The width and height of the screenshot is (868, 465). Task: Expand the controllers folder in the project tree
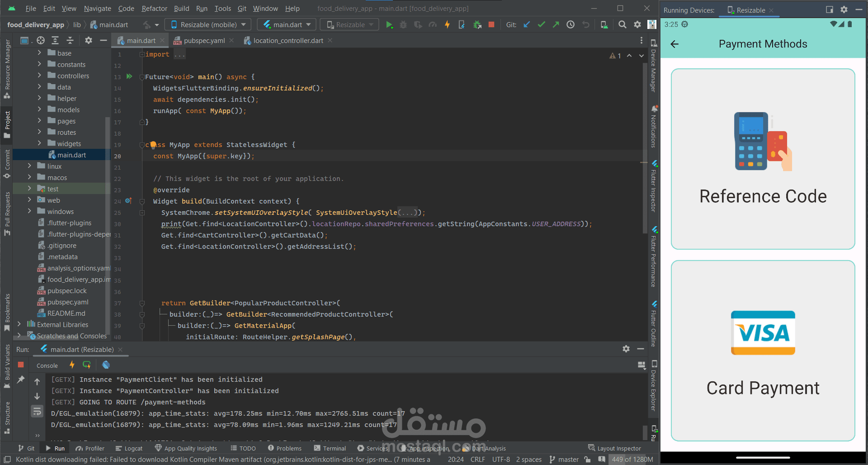[39, 76]
